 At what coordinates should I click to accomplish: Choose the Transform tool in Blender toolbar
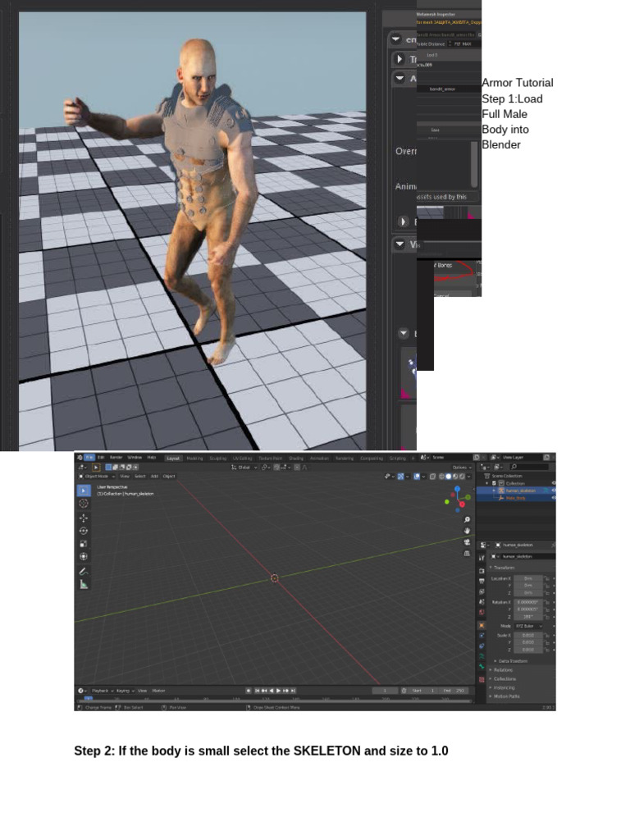(x=84, y=557)
